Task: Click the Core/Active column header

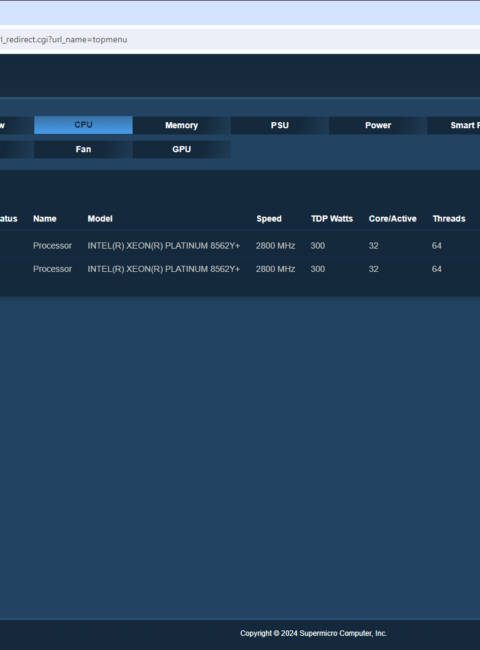Action: [393, 219]
